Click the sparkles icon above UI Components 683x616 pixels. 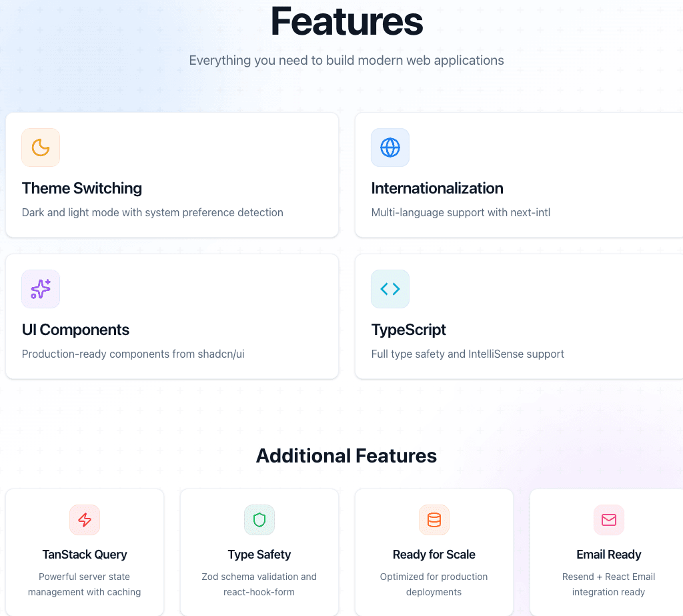click(41, 289)
